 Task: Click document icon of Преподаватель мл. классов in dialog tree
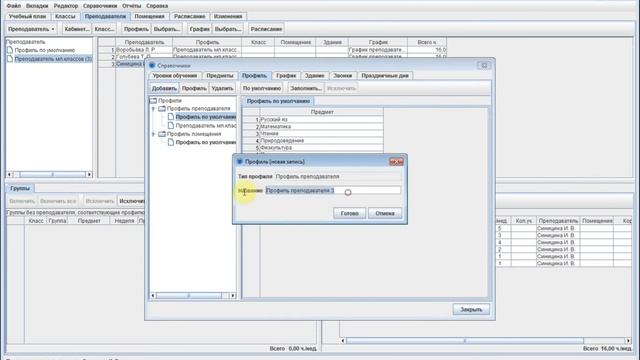(171, 126)
